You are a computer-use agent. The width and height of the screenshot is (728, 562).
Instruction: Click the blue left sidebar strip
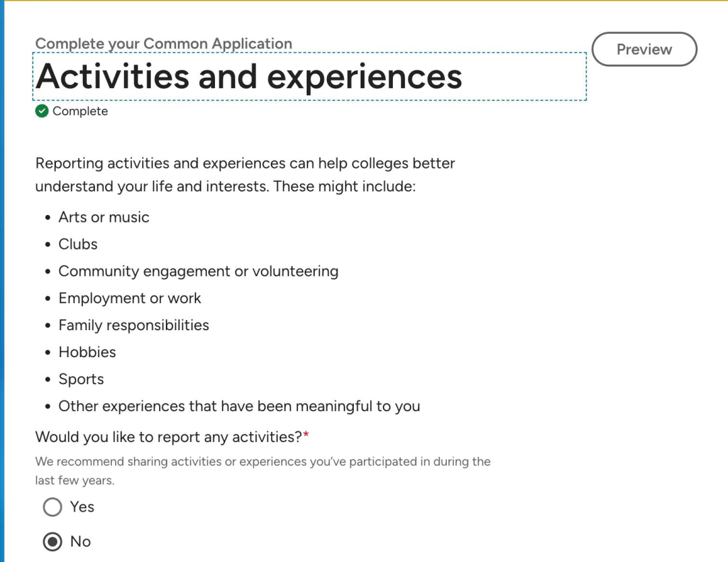(2, 281)
